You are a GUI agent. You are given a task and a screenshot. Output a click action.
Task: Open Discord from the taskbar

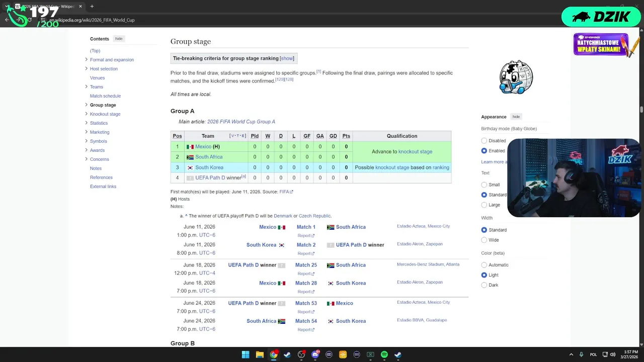pos(315,354)
